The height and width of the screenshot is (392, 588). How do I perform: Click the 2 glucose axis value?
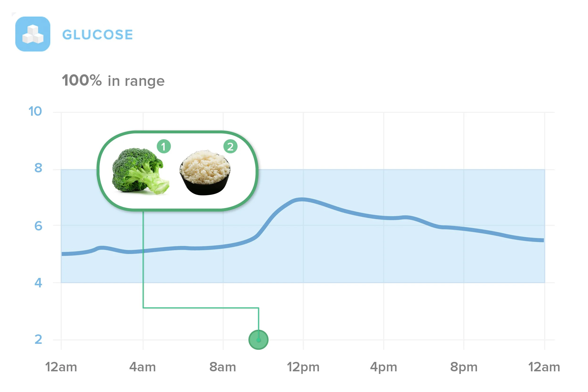point(38,340)
